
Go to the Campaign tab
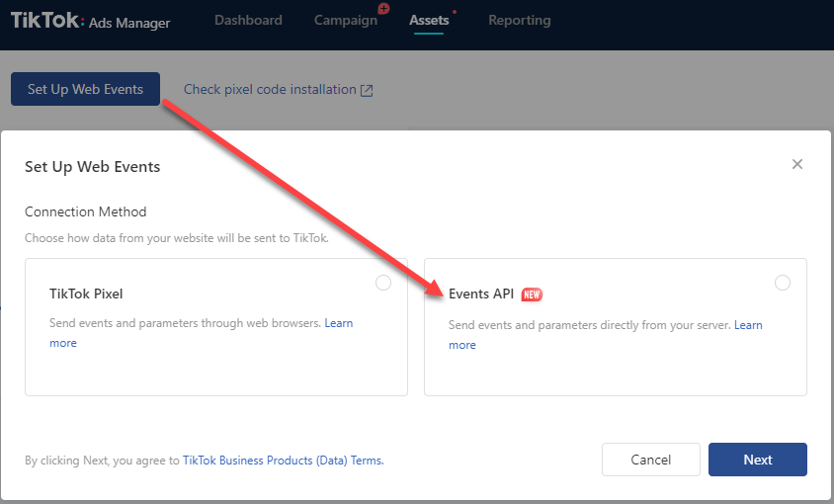pos(345,21)
